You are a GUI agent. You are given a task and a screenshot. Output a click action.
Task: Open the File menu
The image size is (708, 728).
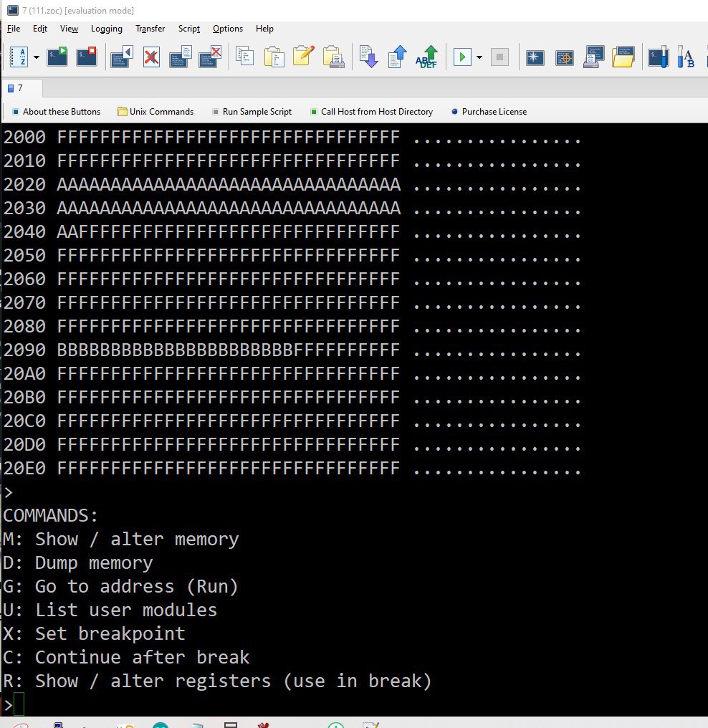tap(14, 29)
